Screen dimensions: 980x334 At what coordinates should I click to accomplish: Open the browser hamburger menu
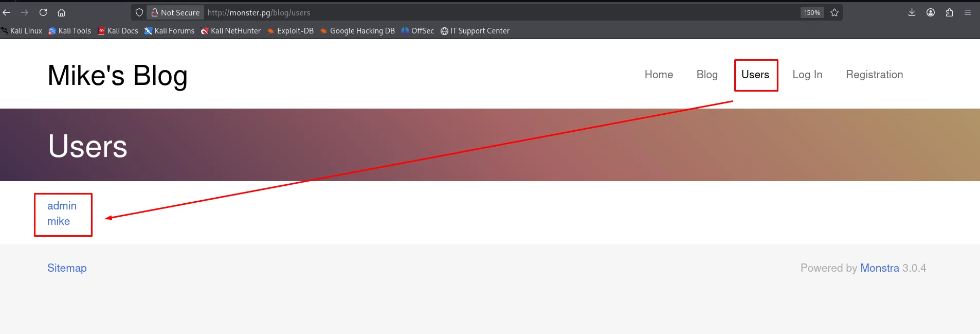[x=968, y=12]
